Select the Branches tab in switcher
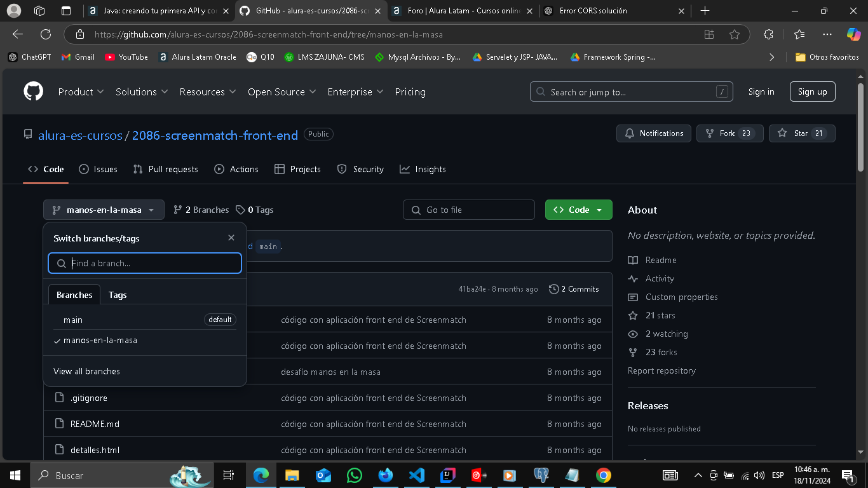Screen dimensions: 868x488 (x=74, y=295)
